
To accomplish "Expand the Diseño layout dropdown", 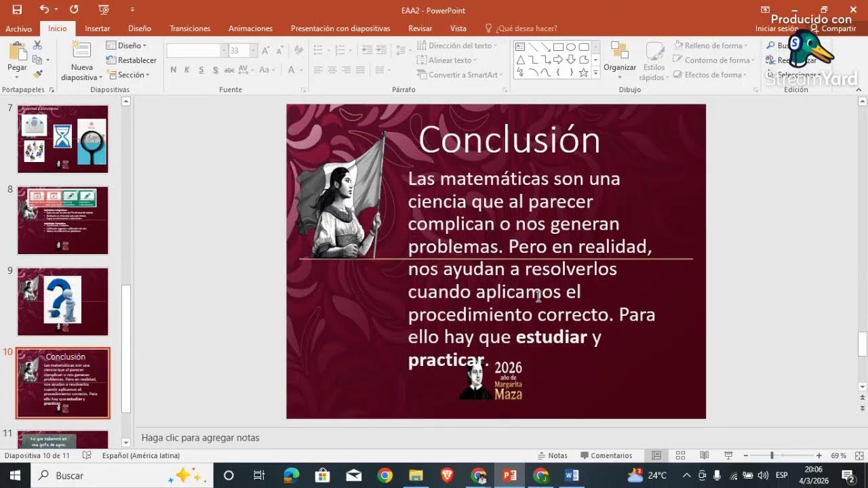I will [127, 45].
